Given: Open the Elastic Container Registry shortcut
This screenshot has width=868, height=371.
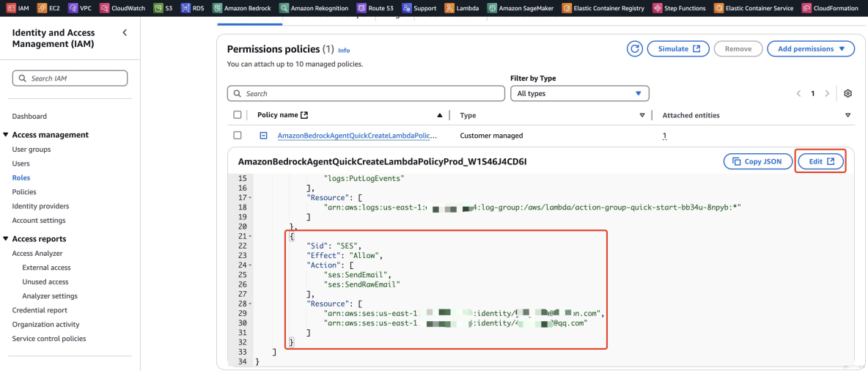Looking at the screenshot, I should click(x=603, y=8).
